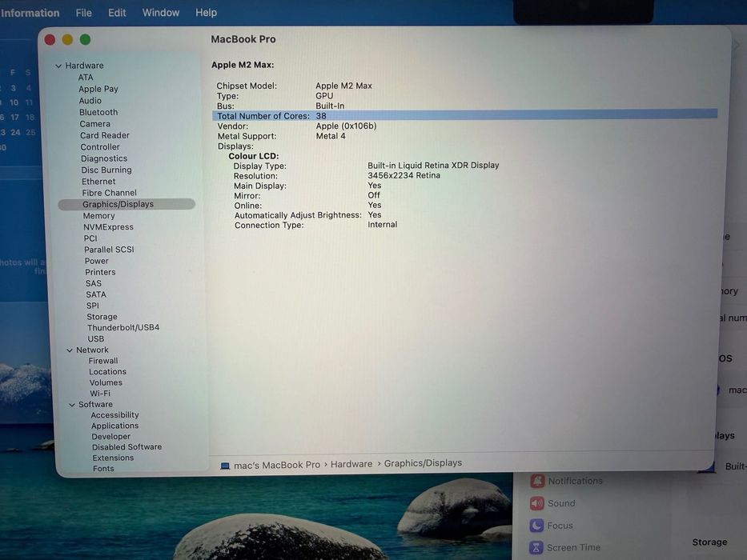Select Applications under Software
Viewport: 747px width, 560px height.
coord(114,426)
